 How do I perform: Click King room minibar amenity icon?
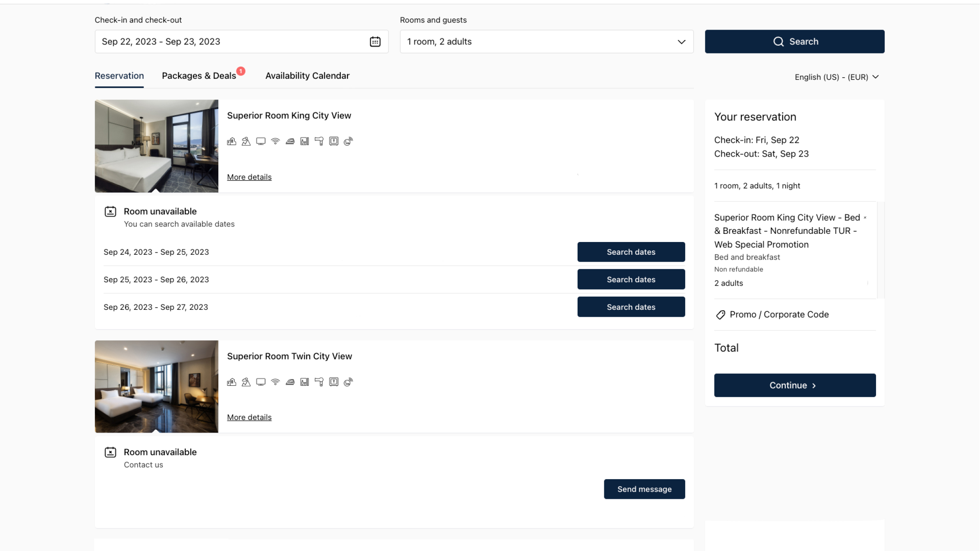point(305,141)
